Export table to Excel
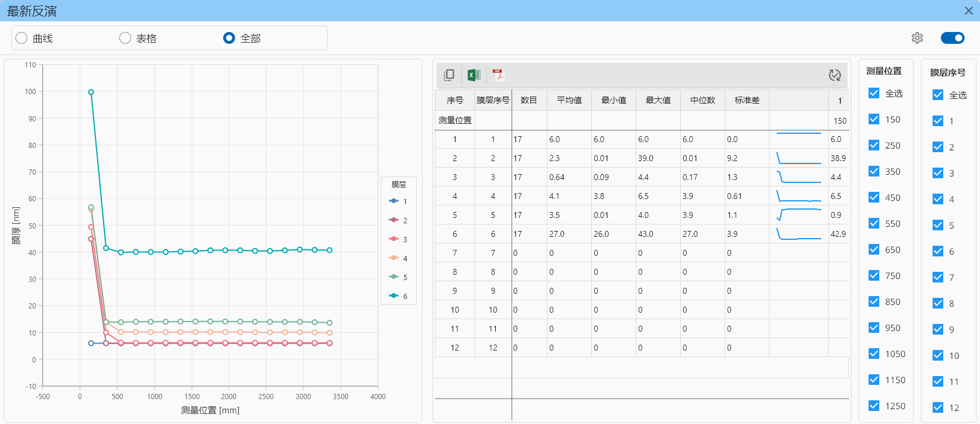This screenshot has height=424, width=980. tap(473, 75)
